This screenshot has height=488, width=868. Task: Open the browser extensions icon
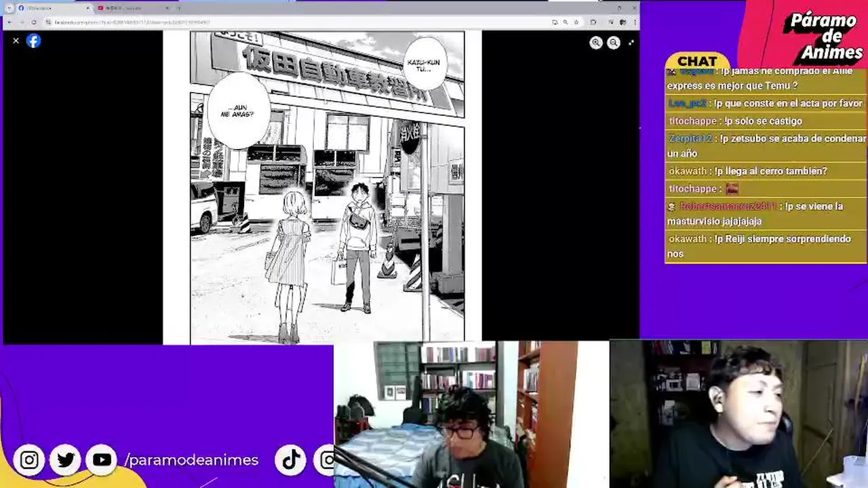click(593, 22)
